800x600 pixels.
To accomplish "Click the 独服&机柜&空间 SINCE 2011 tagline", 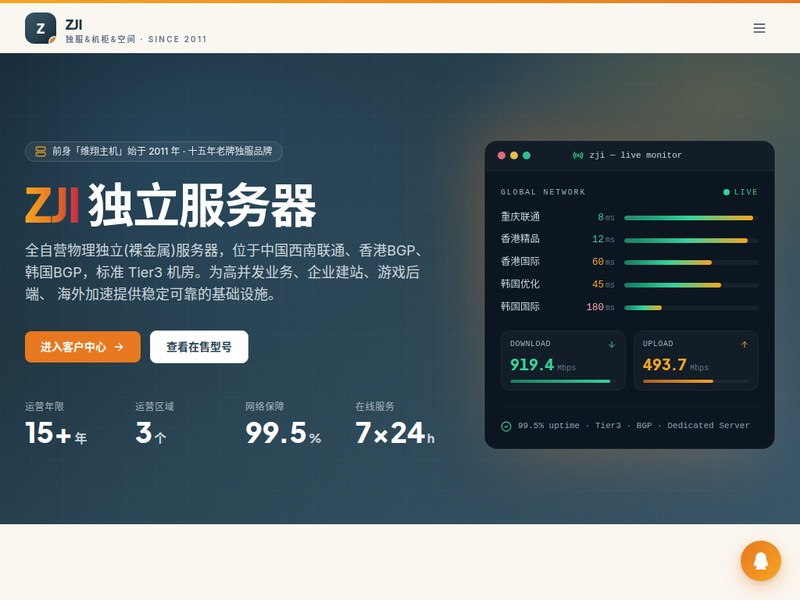I will pyautogui.click(x=136, y=39).
